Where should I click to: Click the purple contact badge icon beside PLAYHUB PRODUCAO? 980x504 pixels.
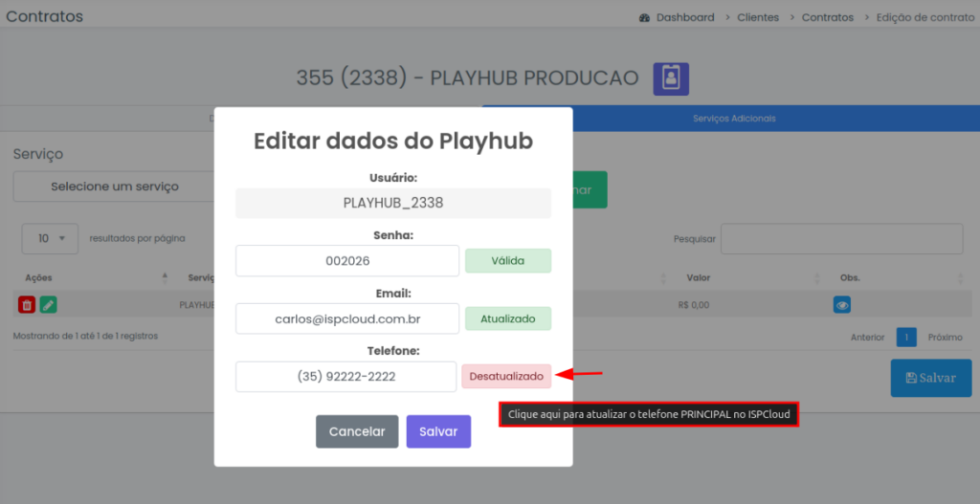[671, 78]
